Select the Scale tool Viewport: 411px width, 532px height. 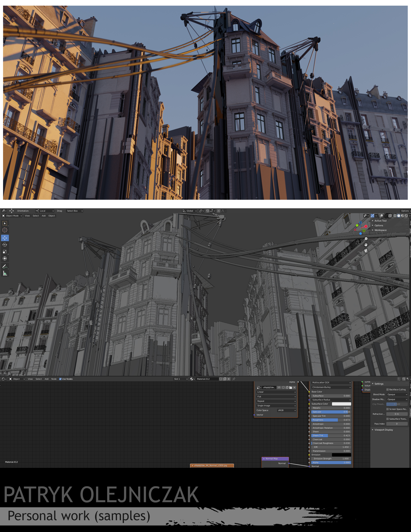tap(5, 252)
